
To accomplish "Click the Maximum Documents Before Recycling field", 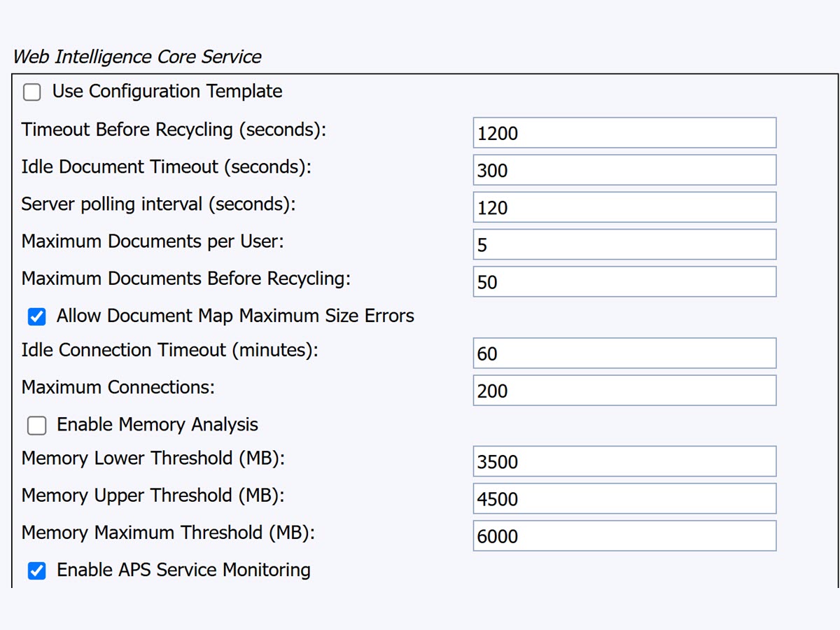I will click(x=624, y=281).
